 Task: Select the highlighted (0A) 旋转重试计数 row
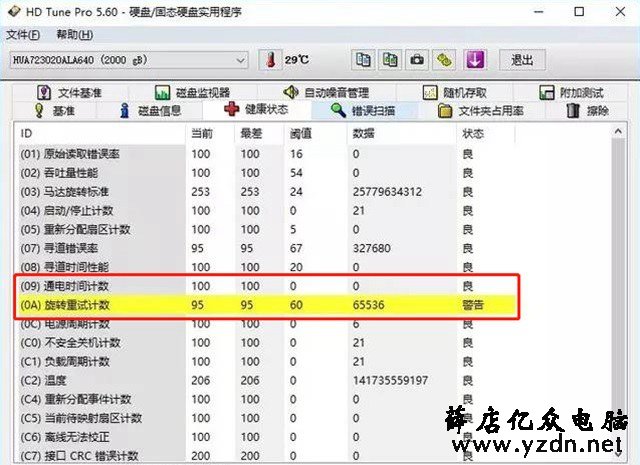265,305
